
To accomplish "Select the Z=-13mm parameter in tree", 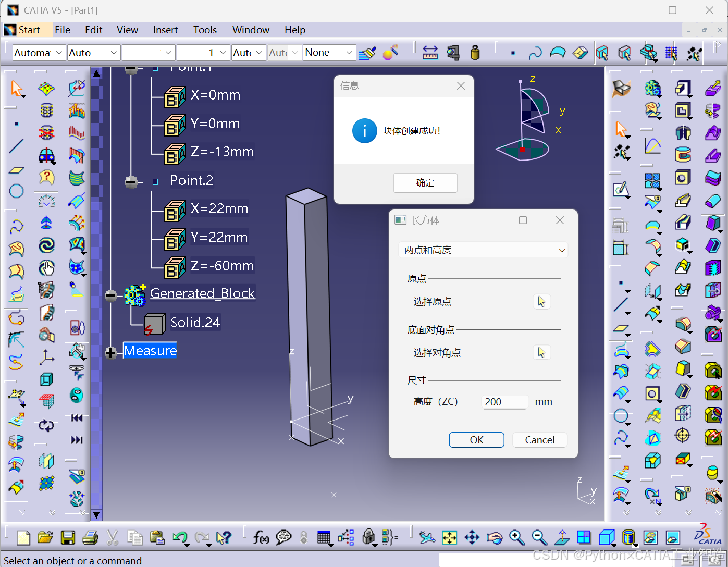I will (x=222, y=152).
